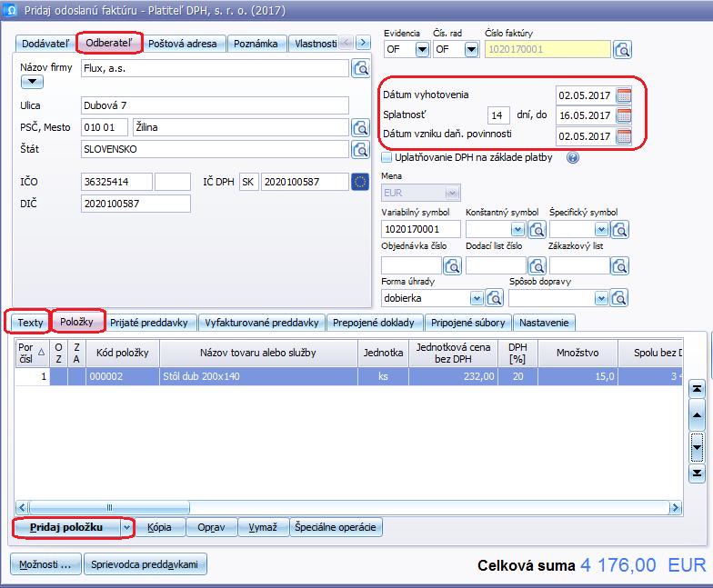This screenshot has width=713, height=588.
Task: Open Pridaj položku dropdown arrow
Action: (x=127, y=527)
